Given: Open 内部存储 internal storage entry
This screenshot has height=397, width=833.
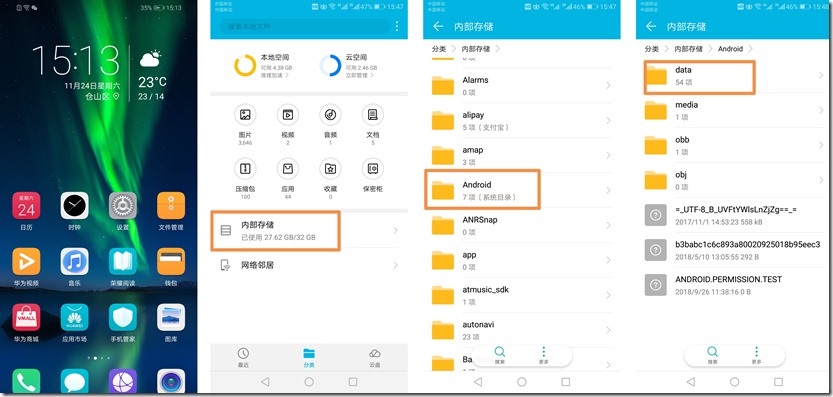Looking at the screenshot, I should point(309,231).
